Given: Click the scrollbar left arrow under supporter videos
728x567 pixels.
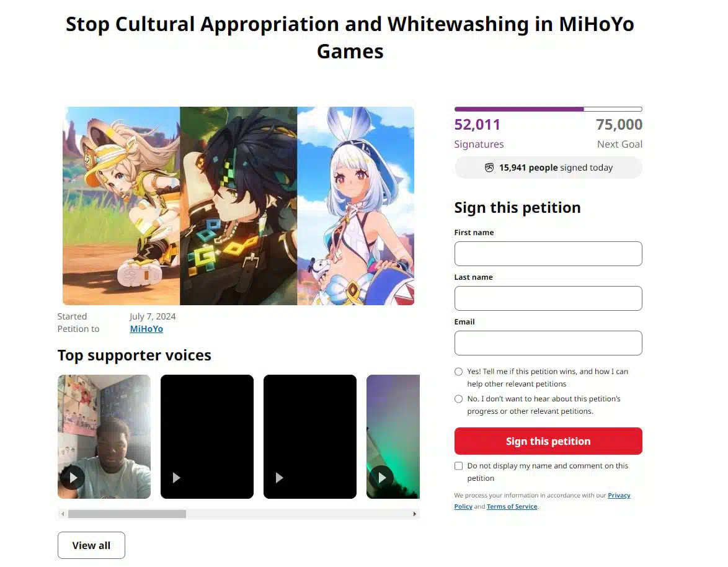Looking at the screenshot, I should pos(63,514).
